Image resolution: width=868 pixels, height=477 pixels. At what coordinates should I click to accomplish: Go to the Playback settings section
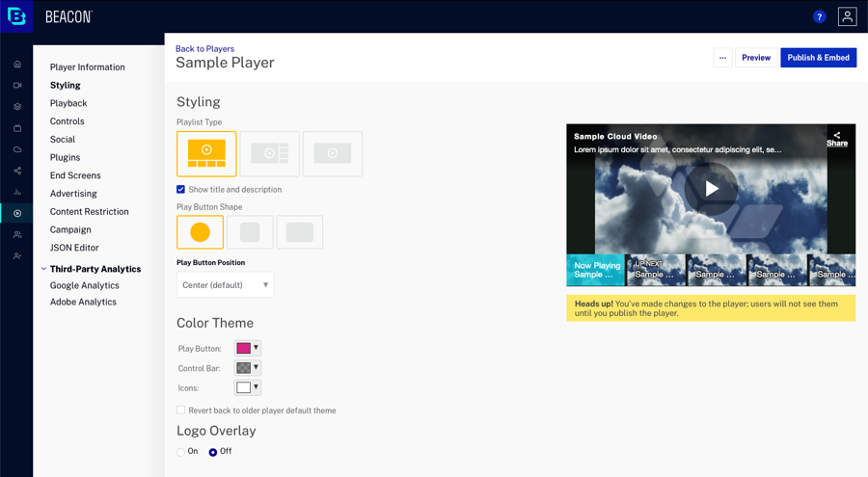click(x=68, y=103)
